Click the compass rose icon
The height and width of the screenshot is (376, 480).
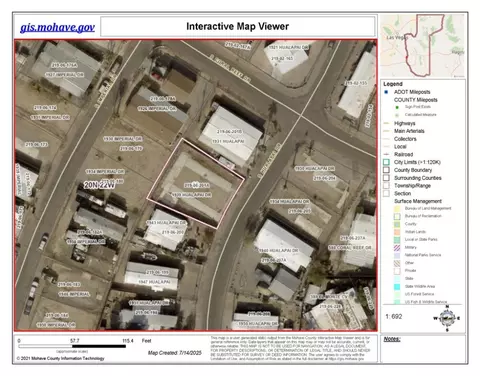pos(447,318)
